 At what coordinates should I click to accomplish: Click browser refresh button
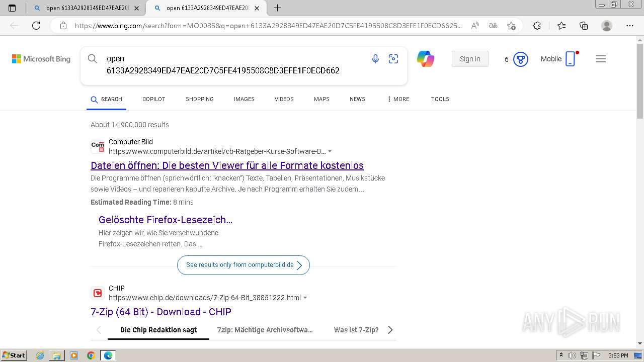point(36,26)
